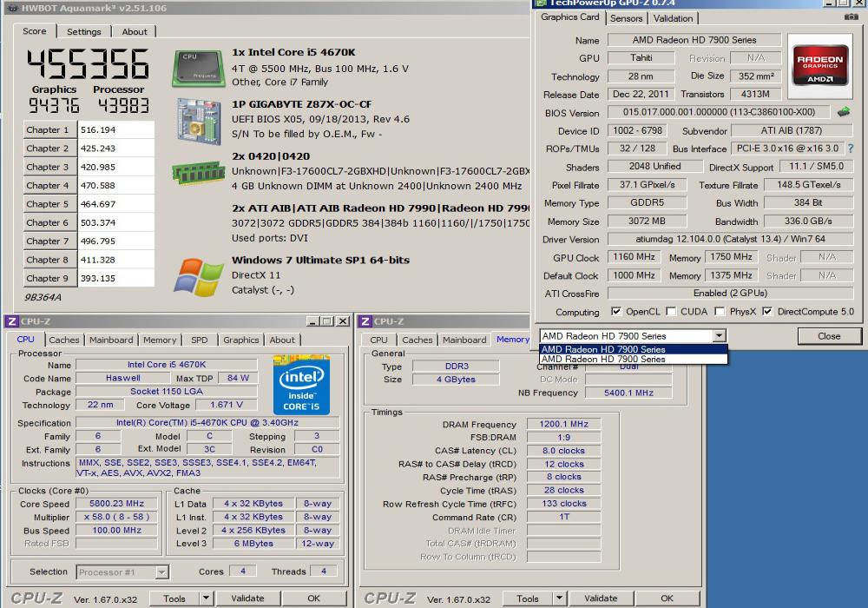The image size is (868, 608).
Task: Open Aquamark Score tab
Action: [35, 31]
